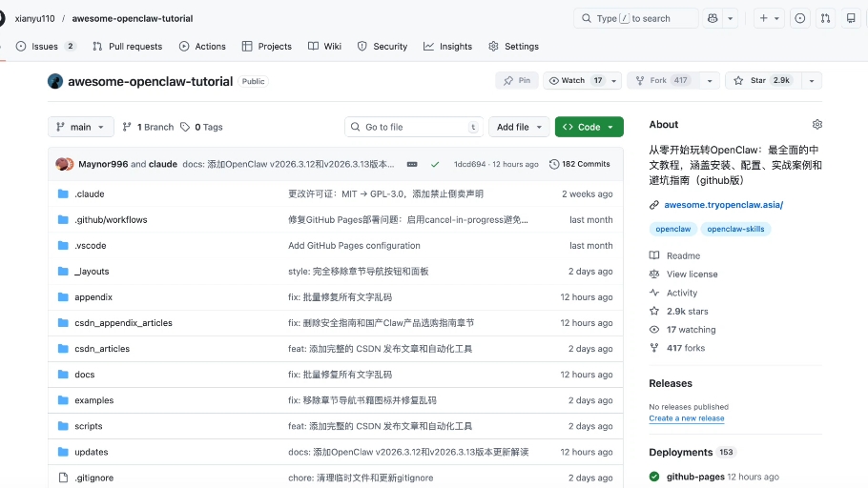Select the openclaw-skills topic tag

pos(735,229)
